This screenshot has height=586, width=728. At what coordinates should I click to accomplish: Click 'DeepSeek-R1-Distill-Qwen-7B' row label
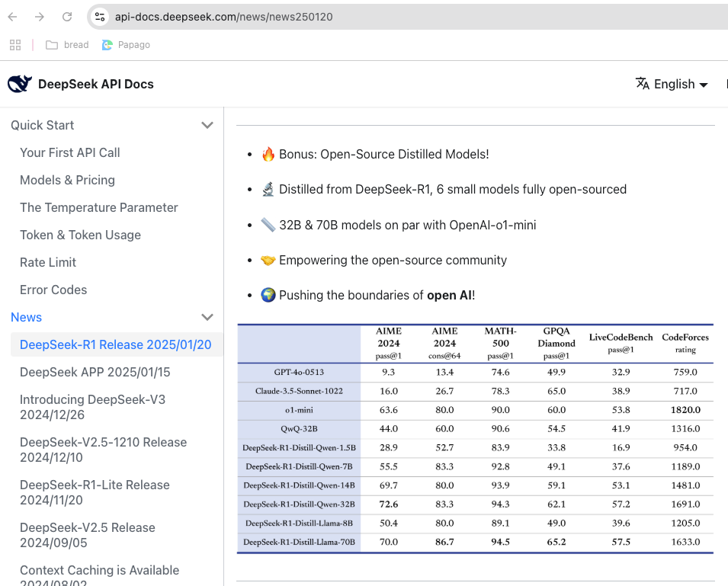299,467
